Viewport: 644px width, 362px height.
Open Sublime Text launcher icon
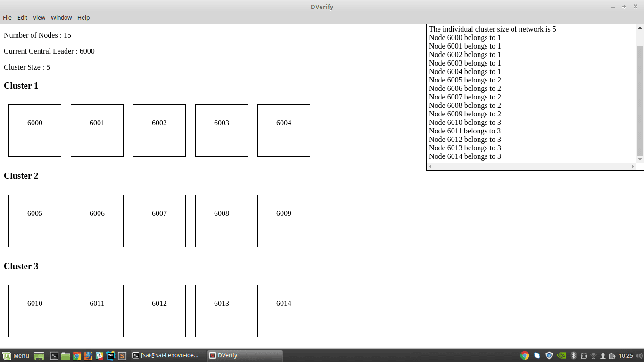[122, 356]
